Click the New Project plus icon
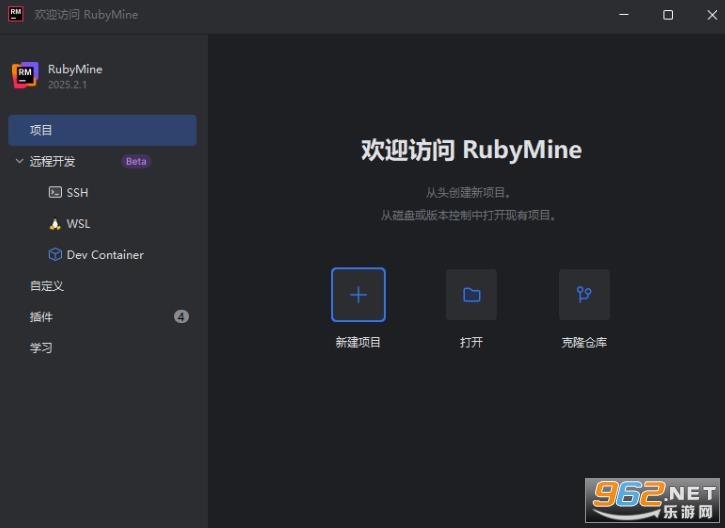Image resolution: width=725 pixels, height=528 pixels. pos(358,295)
